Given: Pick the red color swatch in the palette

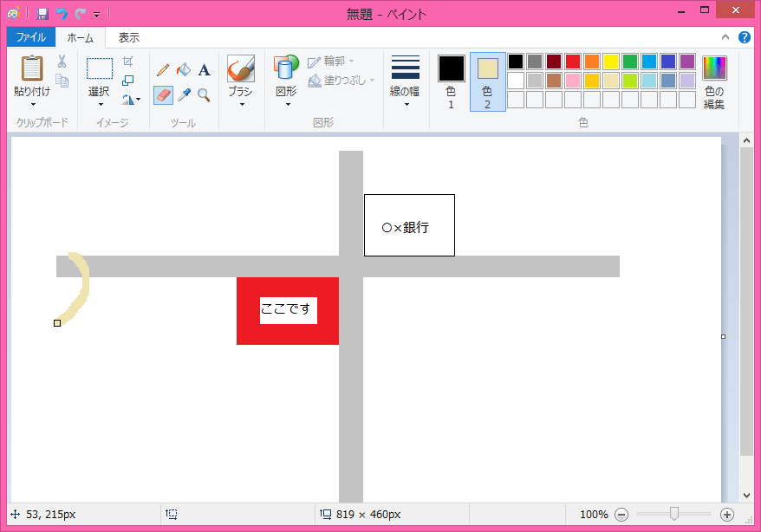Looking at the screenshot, I should click(x=573, y=62).
